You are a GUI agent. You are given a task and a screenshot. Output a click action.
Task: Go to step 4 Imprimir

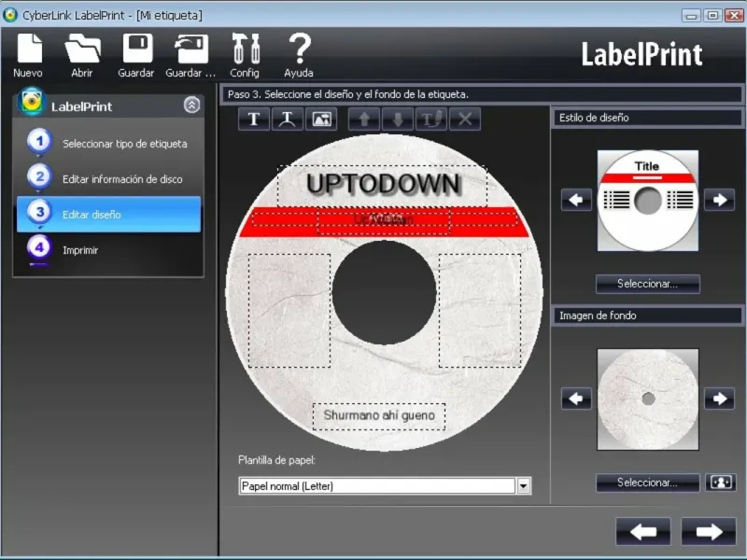(108, 250)
